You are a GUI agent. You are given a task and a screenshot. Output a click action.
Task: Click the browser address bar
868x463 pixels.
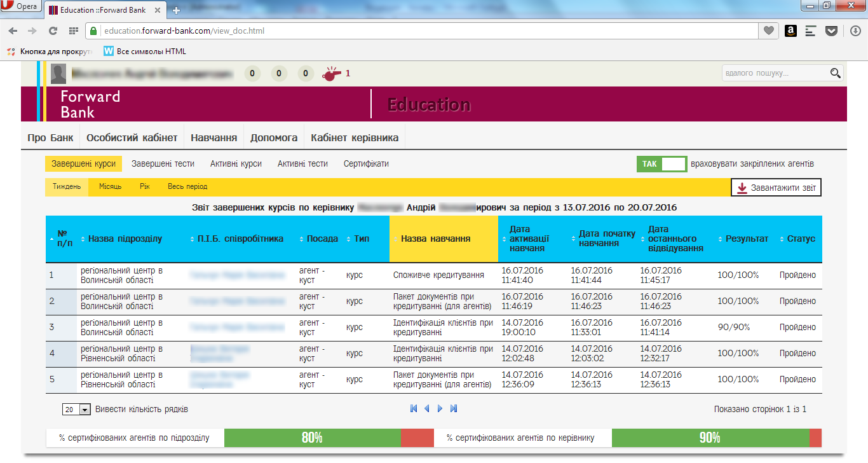click(x=421, y=31)
